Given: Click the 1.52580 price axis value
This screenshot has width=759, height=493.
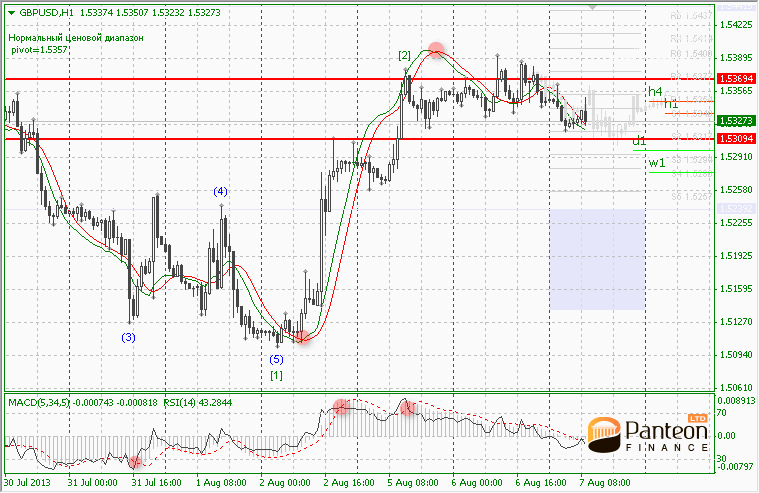Looking at the screenshot, I should click(736, 190).
